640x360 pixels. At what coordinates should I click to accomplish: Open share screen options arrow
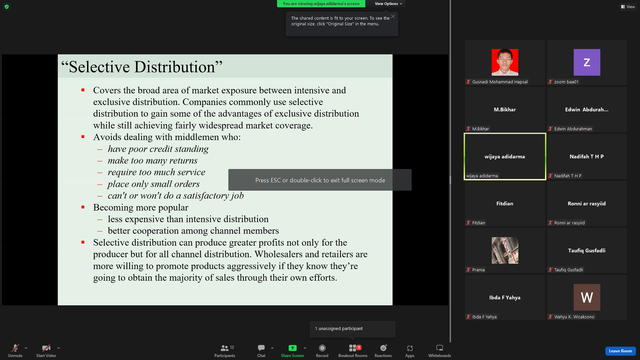[305, 348]
